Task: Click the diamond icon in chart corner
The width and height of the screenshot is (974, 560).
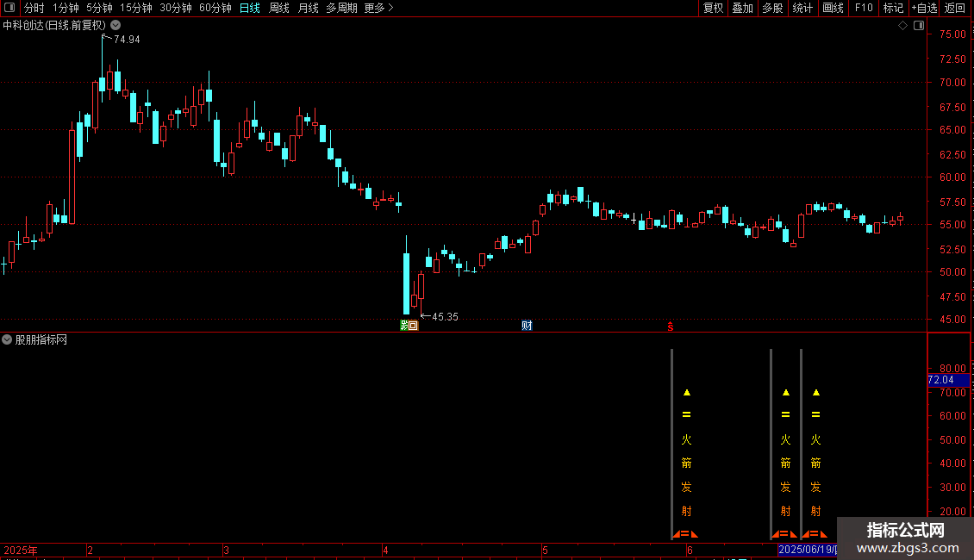Action: [903, 26]
